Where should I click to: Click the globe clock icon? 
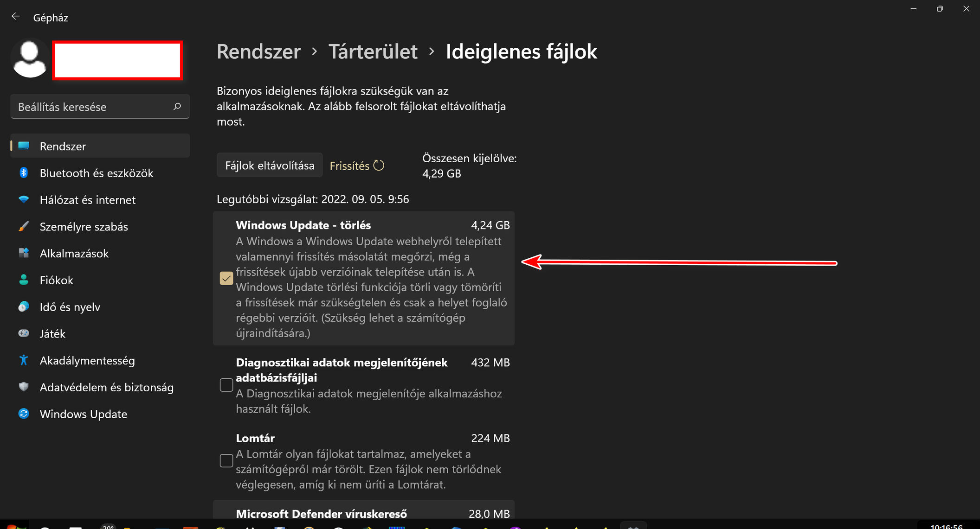pos(24,306)
